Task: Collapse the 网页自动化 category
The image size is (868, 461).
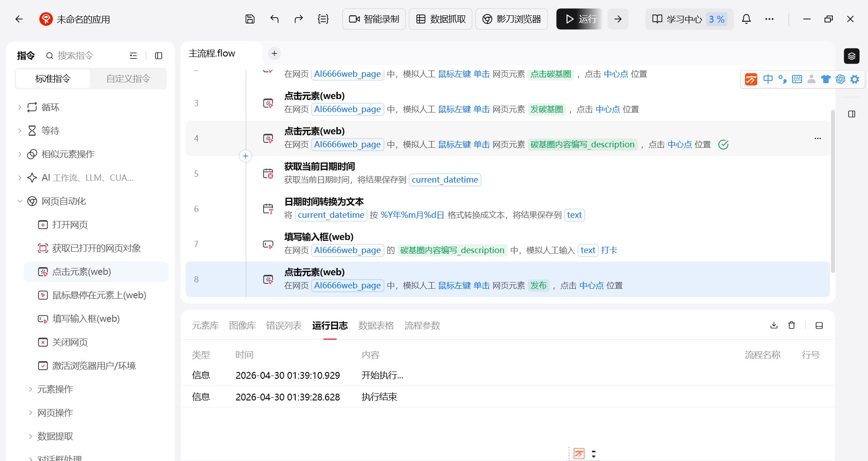Action: pos(19,201)
